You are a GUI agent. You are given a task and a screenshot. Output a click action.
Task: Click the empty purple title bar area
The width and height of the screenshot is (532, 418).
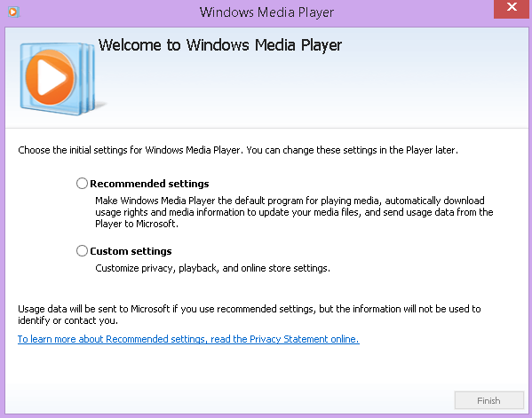[407, 12]
